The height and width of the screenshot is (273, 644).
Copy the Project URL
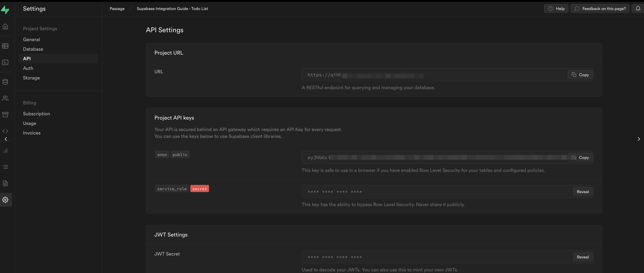tap(580, 75)
